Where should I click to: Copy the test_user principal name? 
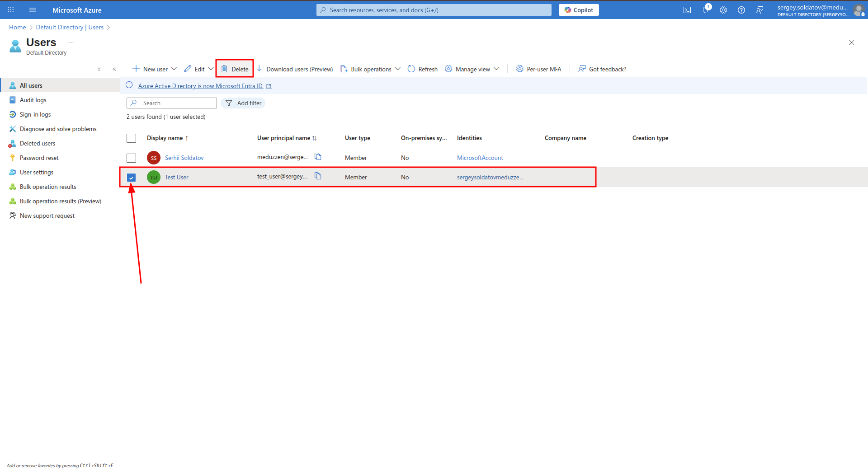point(318,176)
